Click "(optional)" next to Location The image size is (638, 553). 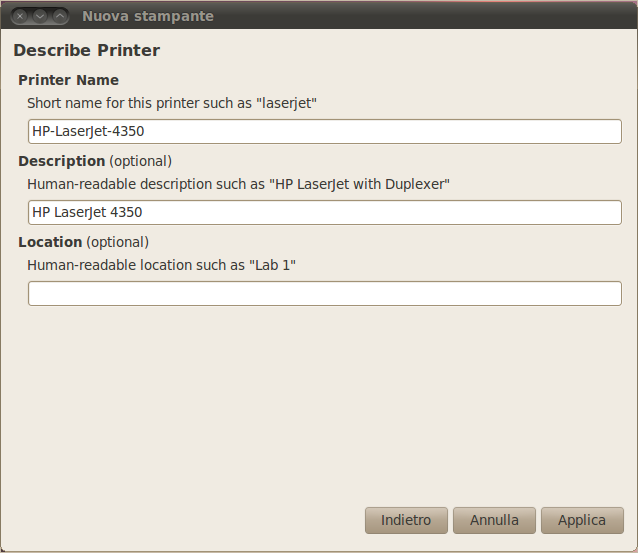point(117,242)
